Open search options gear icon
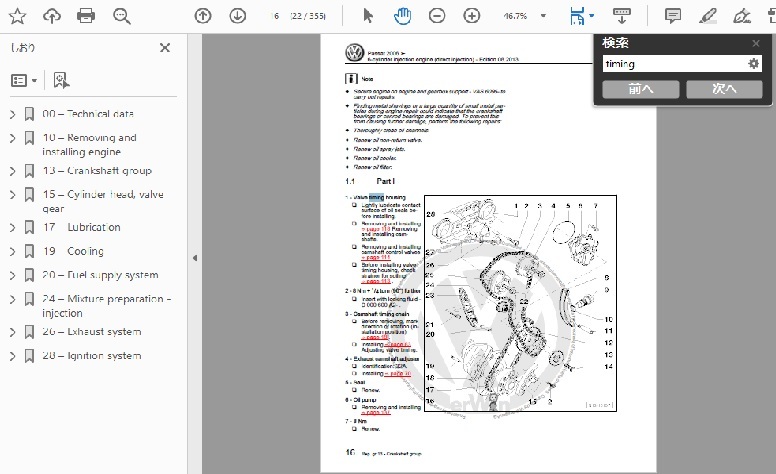 (x=753, y=63)
